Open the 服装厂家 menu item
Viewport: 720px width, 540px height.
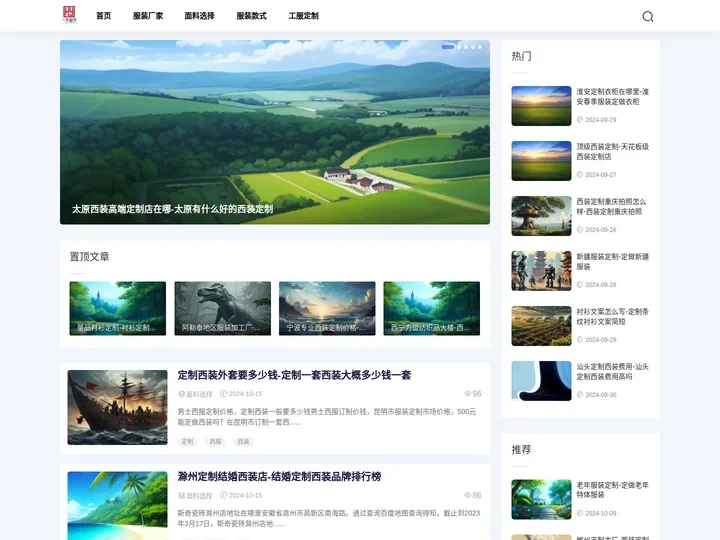[x=148, y=16]
